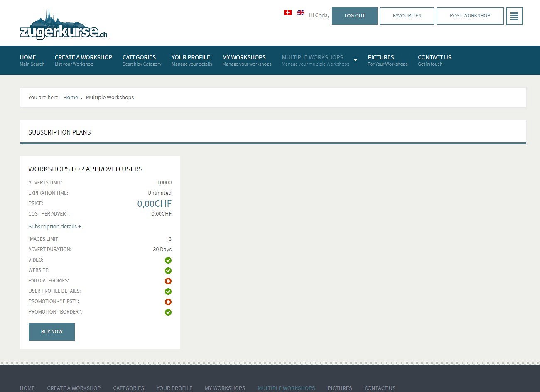
Task: Open Favourites from the header
Action: point(407,16)
